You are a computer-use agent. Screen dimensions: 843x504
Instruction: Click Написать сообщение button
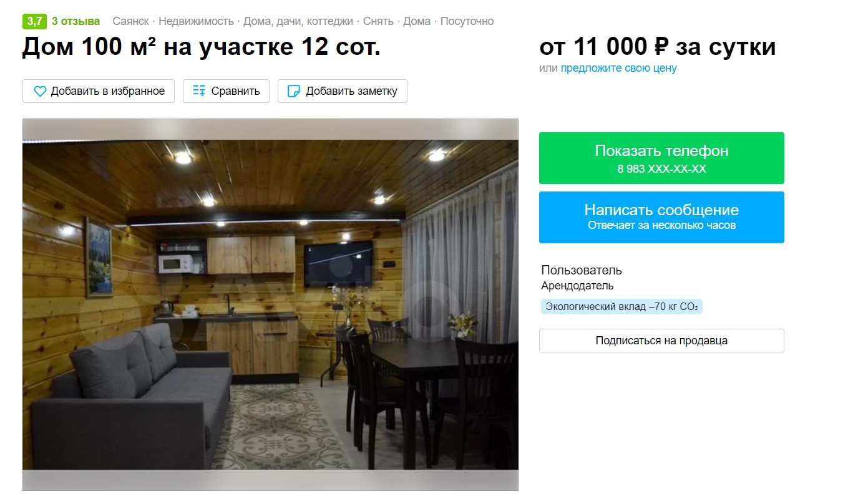[661, 217]
